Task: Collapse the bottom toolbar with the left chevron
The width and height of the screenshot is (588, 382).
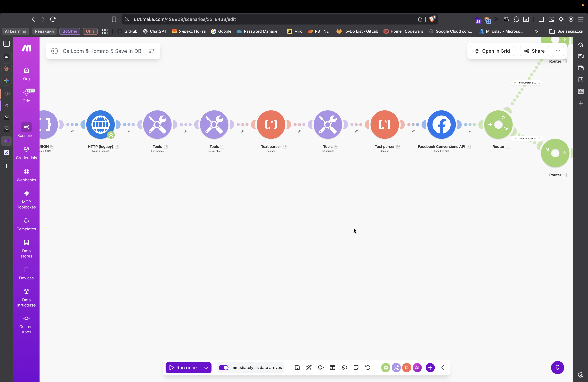Action: [x=442, y=367]
